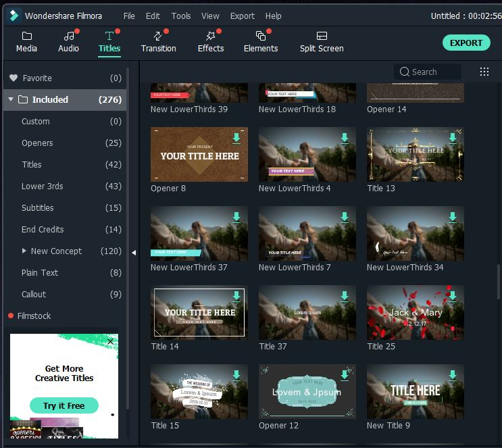Click the EXPORT button
The image size is (502, 448).
[466, 43]
